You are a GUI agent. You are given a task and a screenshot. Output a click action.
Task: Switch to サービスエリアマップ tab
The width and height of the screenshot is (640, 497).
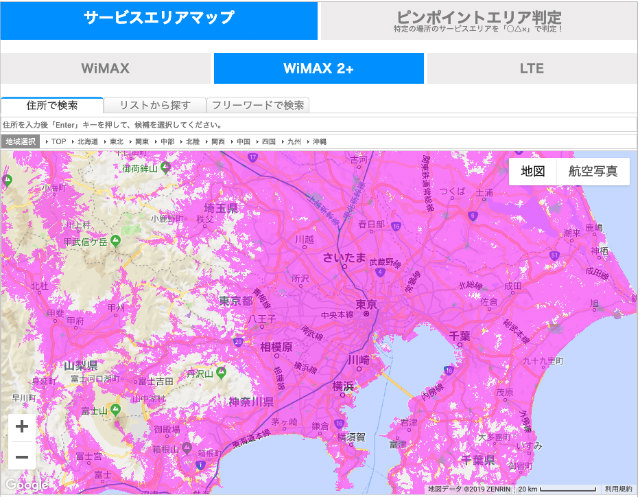(x=159, y=20)
